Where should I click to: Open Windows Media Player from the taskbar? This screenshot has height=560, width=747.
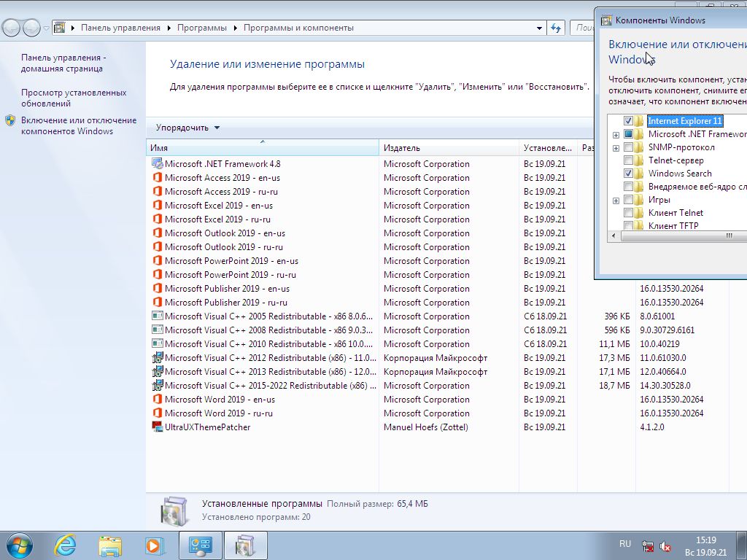(155, 545)
